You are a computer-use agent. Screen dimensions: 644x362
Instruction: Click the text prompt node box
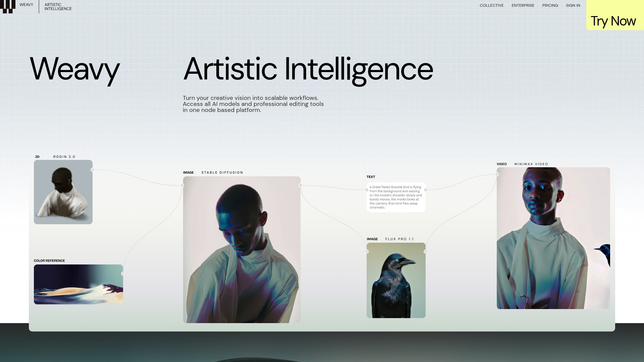click(x=396, y=197)
